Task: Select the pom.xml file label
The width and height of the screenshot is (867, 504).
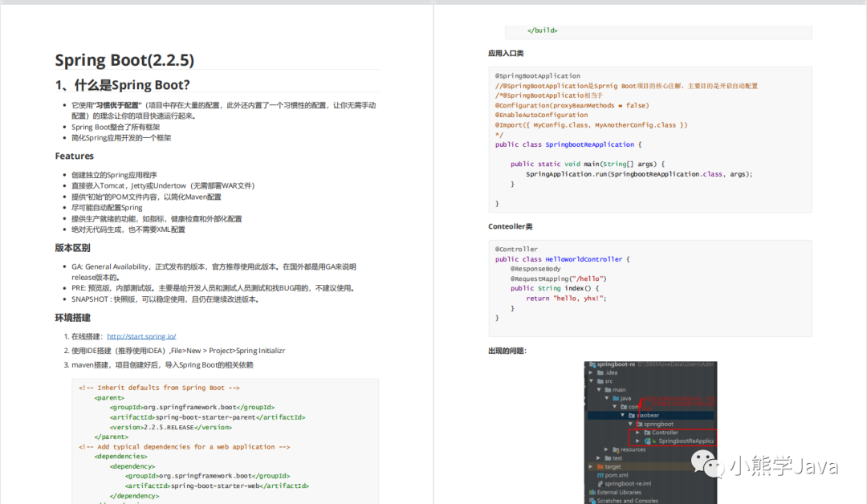Action: click(x=617, y=475)
